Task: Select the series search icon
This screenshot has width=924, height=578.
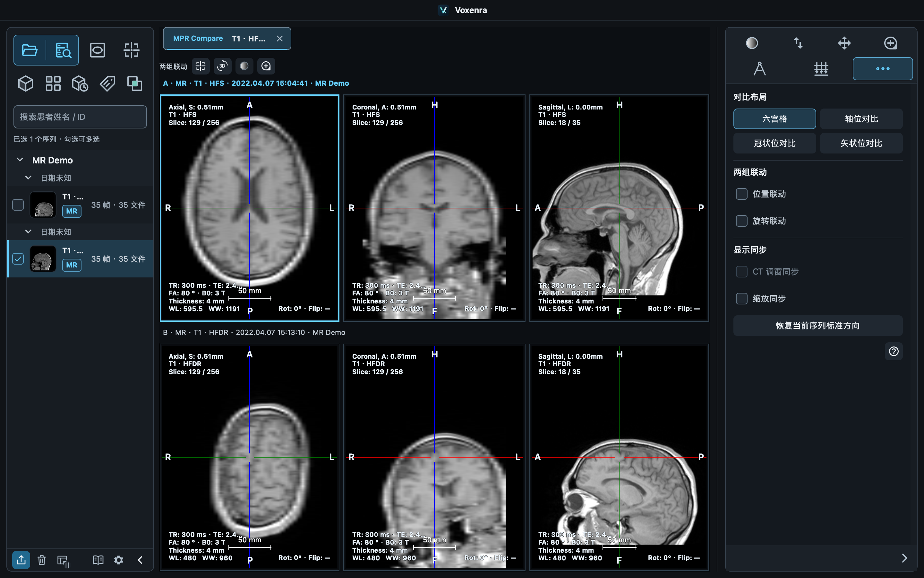Action: coord(63,50)
